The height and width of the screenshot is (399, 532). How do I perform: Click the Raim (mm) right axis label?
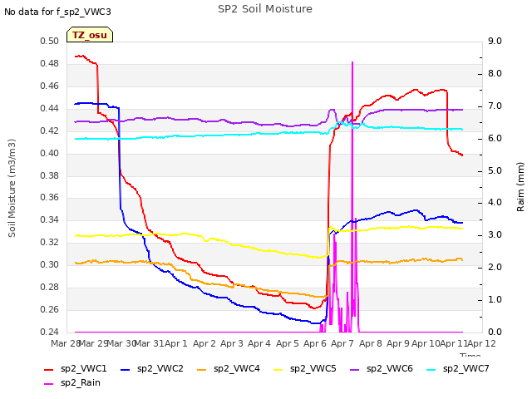(x=520, y=187)
